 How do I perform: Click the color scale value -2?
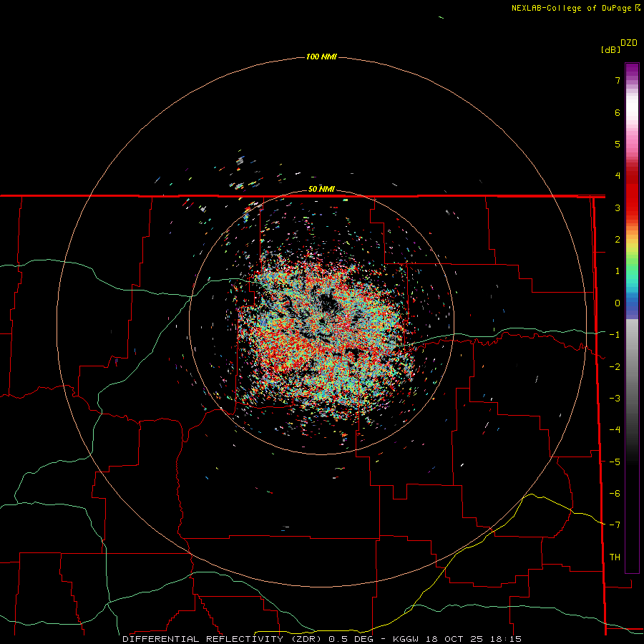[x=615, y=367]
